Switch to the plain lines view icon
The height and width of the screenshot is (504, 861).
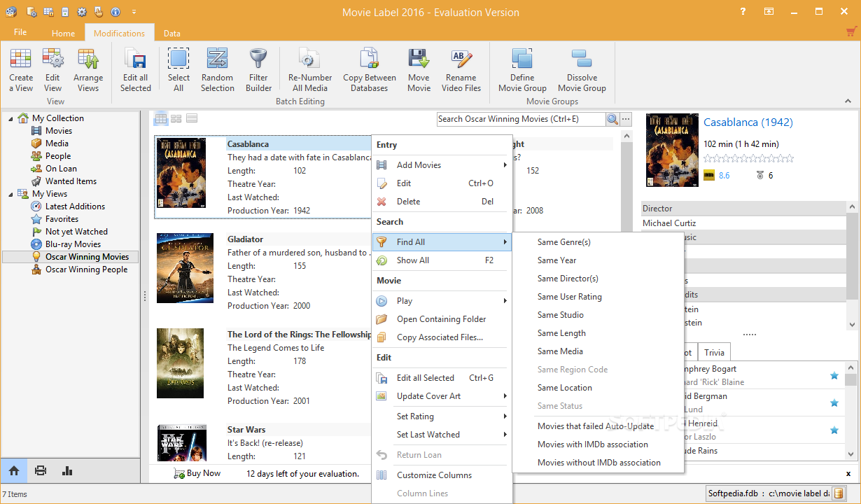coord(192,118)
